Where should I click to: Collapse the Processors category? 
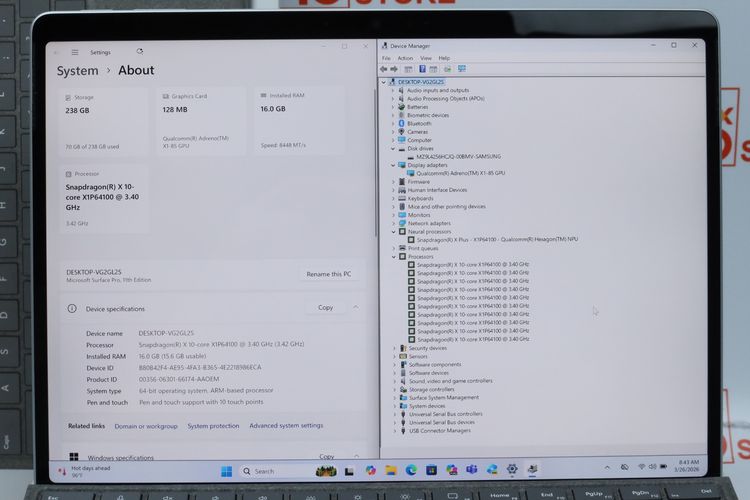(393, 256)
